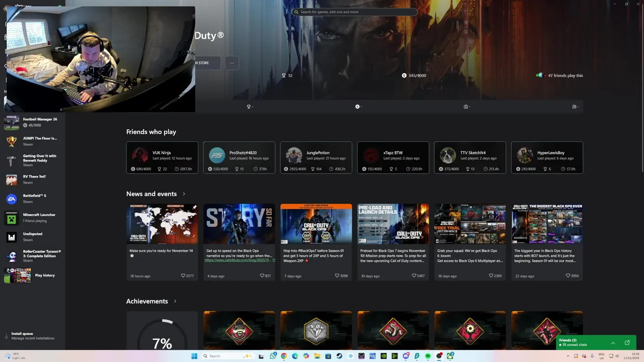This screenshot has height=362, width=644.
Task: Open the Install queue
Action: click(33, 336)
